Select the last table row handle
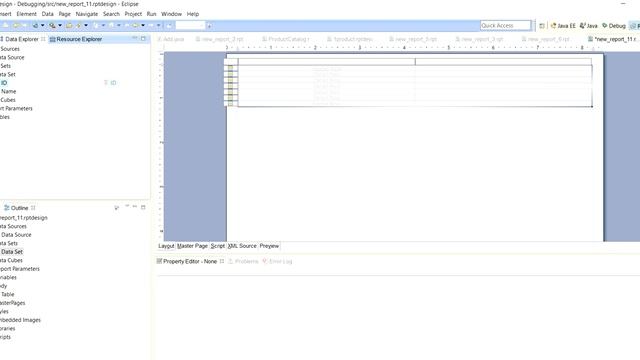 tap(231, 104)
